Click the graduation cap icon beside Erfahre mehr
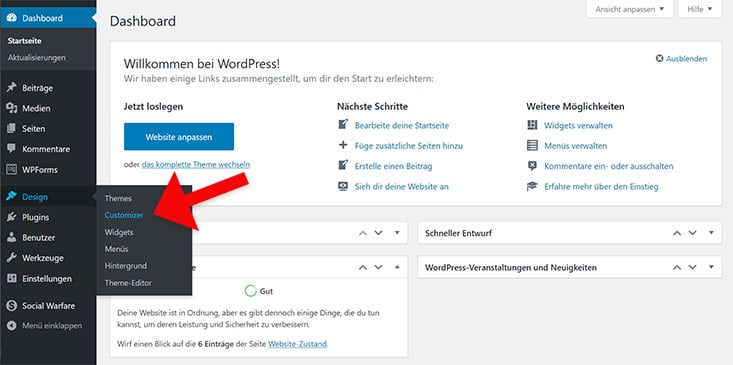The width and height of the screenshot is (733, 365). pos(532,186)
